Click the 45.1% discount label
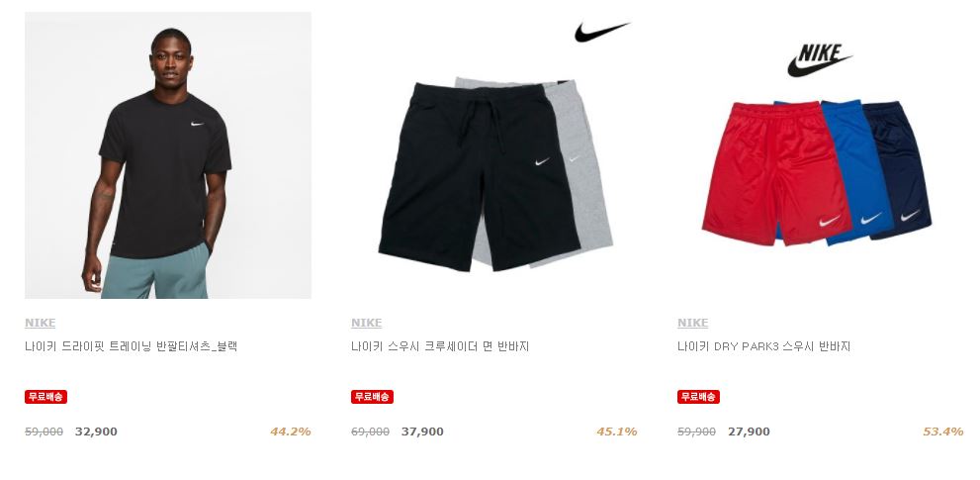Screen dimensions: 980x480 pyautogui.click(x=617, y=432)
